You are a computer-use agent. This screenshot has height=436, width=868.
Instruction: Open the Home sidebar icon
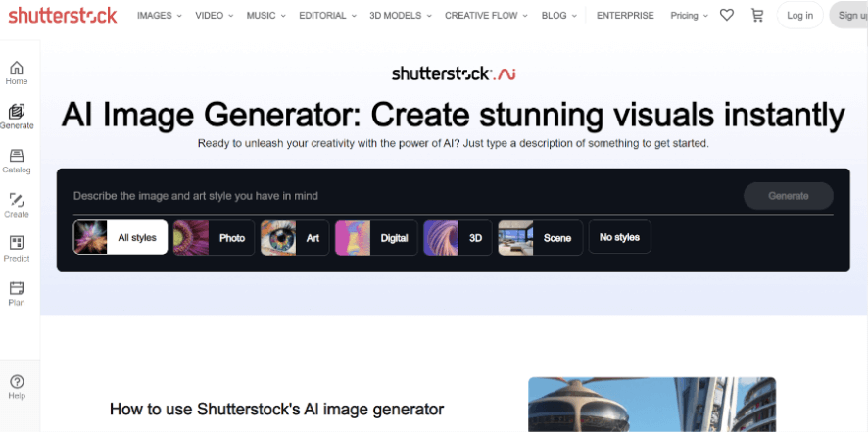17,69
